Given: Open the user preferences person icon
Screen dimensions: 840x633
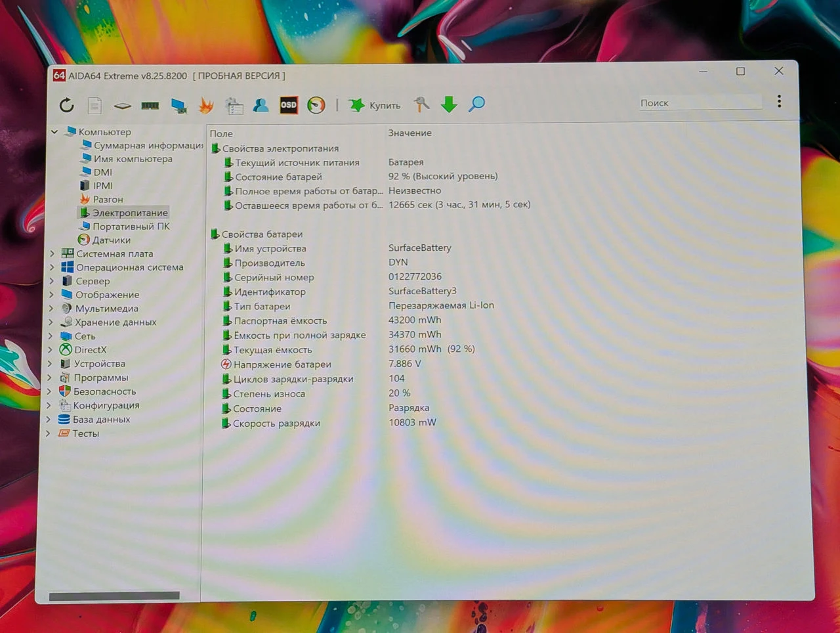Looking at the screenshot, I should [x=261, y=105].
